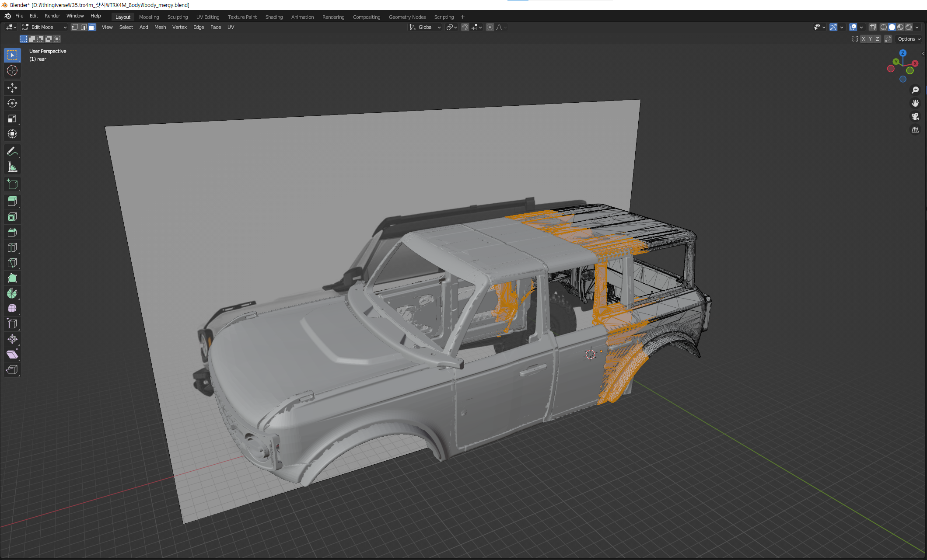The width and height of the screenshot is (927, 560).
Task: Open the Options dropdown
Action: tap(909, 39)
